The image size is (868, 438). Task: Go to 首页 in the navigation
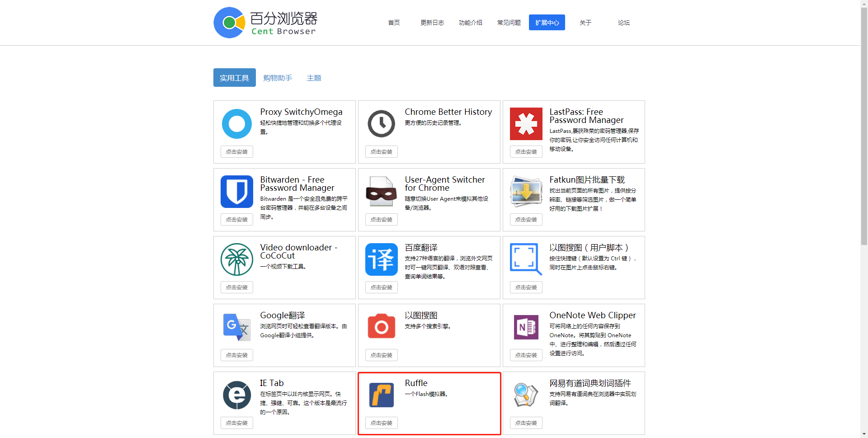tap(394, 23)
